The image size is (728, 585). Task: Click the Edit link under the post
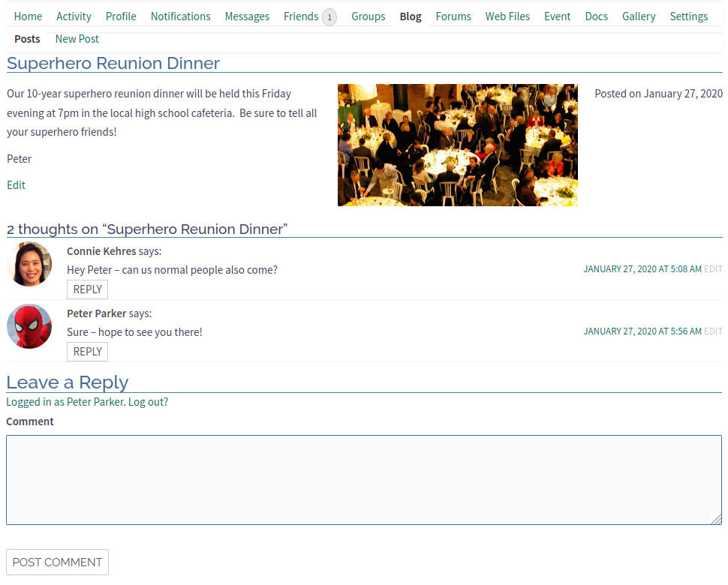16,185
